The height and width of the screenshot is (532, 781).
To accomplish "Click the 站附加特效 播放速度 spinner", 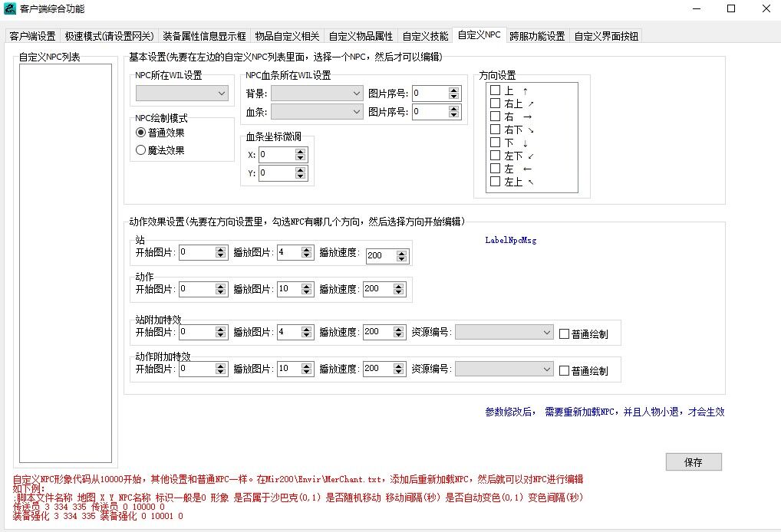I will point(398,332).
